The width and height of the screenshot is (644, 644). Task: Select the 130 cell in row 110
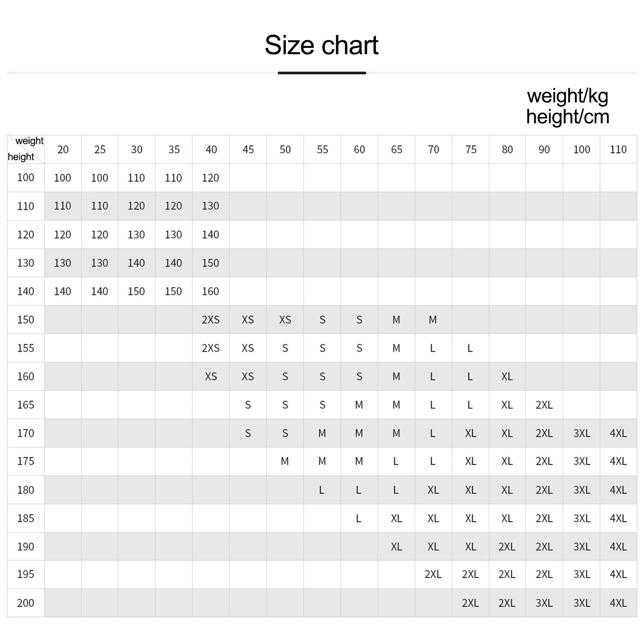pyautogui.click(x=211, y=206)
